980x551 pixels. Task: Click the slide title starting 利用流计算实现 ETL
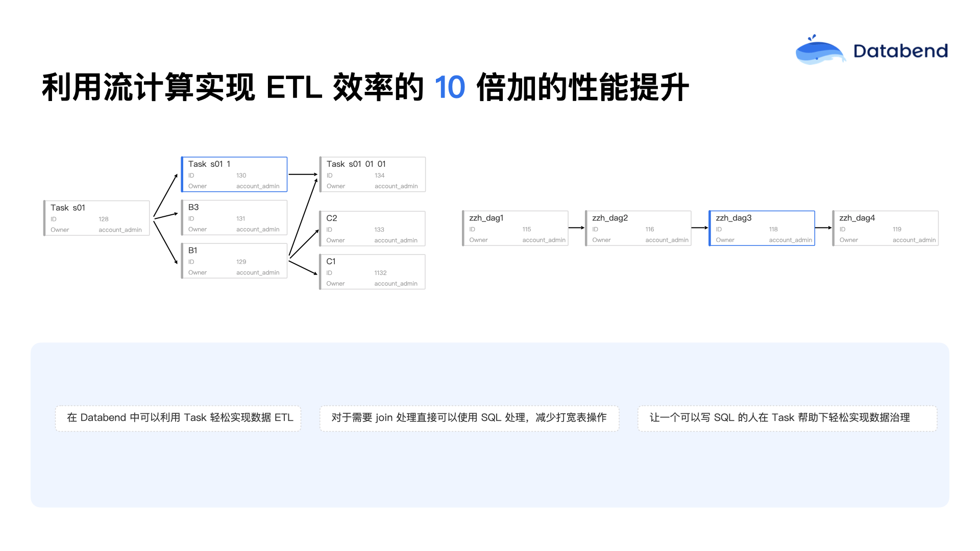tap(365, 87)
